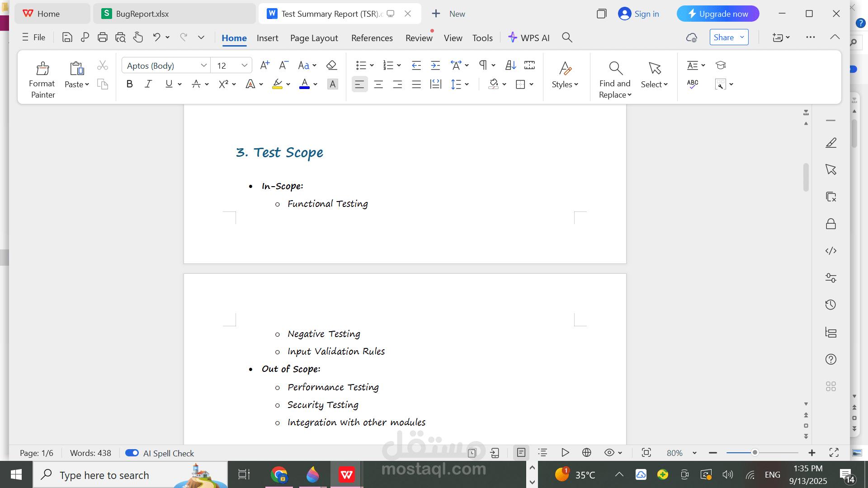Viewport: 868px width, 488px height.
Task: Toggle the AI Spell Check switch
Action: click(132, 453)
